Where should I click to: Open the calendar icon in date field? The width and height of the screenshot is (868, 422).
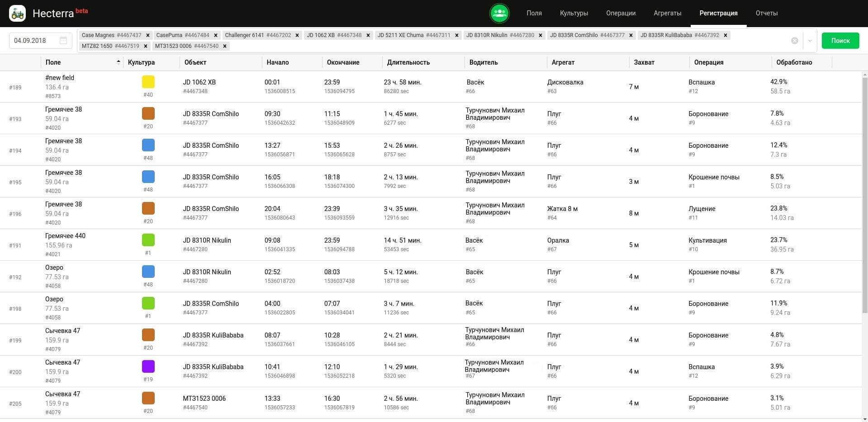pyautogui.click(x=63, y=41)
